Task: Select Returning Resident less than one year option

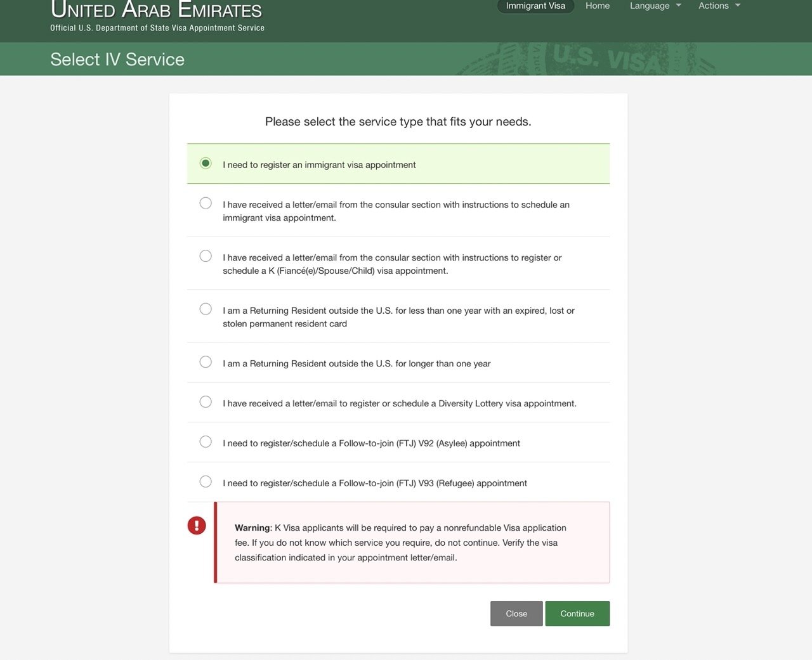Action: 206,309
